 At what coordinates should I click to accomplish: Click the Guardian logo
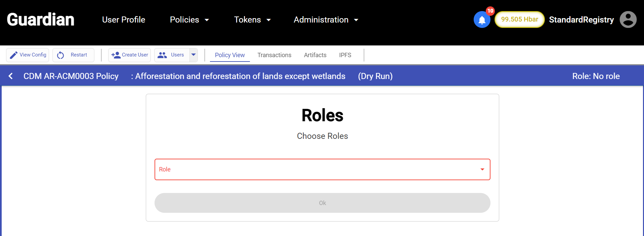(x=40, y=19)
